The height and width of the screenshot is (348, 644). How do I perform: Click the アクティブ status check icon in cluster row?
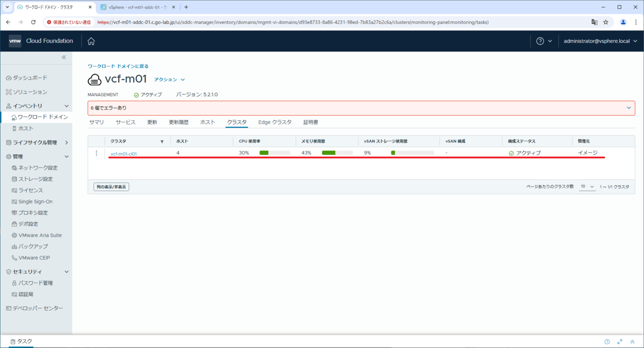pyautogui.click(x=511, y=154)
